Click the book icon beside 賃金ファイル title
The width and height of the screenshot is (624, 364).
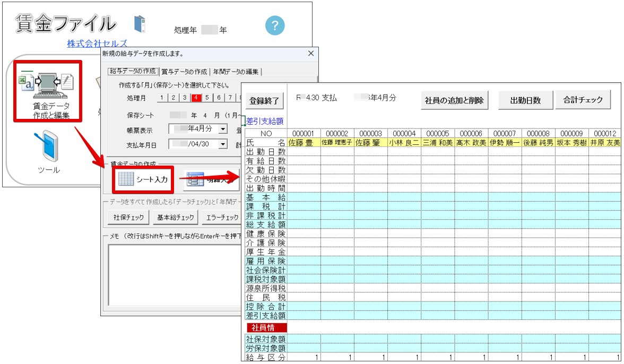pos(140,23)
